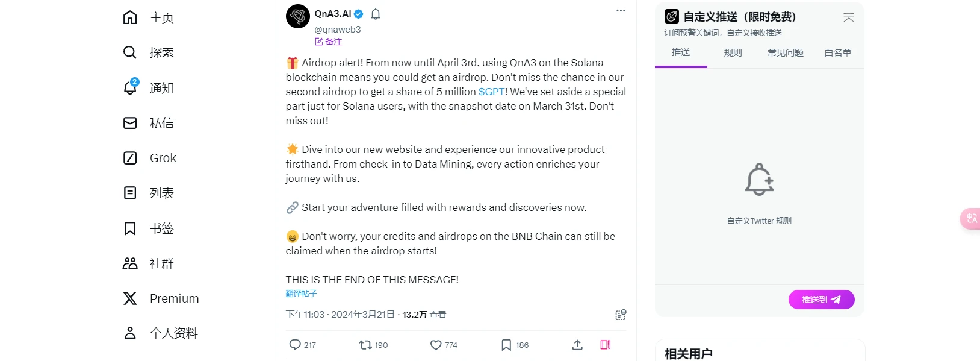Click the share upload icon
The width and height of the screenshot is (980, 361).
click(x=577, y=345)
